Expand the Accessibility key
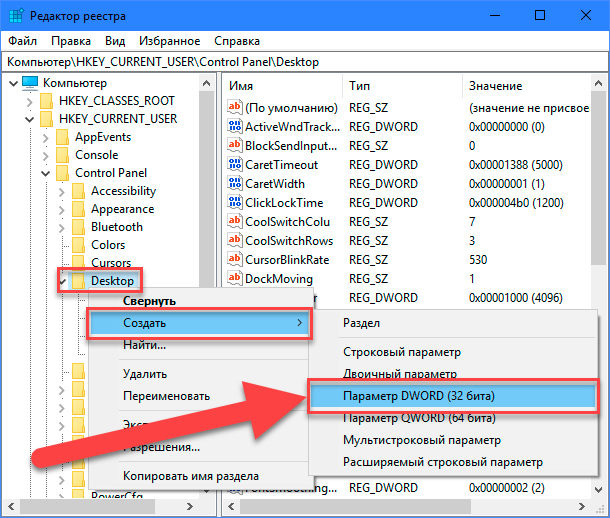The image size is (610, 518). [x=61, y=192]
